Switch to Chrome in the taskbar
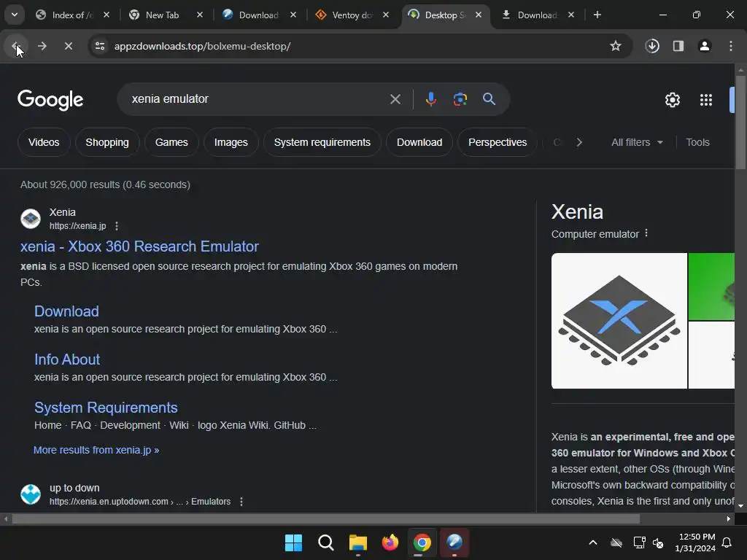 pos(422,542)
